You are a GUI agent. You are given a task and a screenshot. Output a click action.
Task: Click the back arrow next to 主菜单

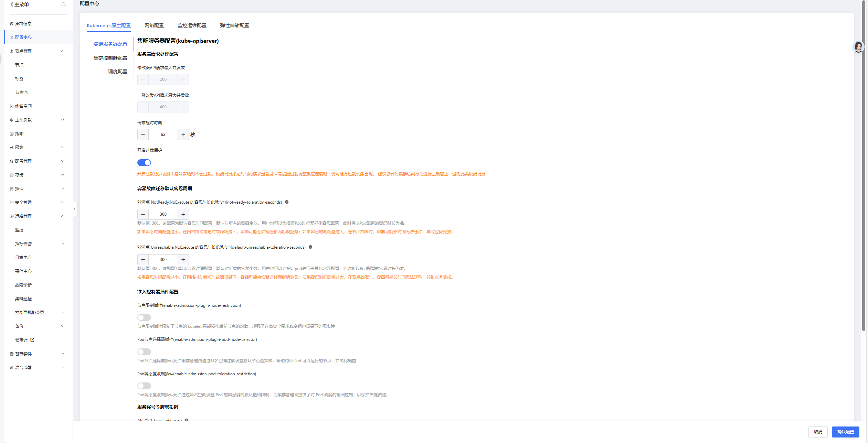click(x=12, y=4)
